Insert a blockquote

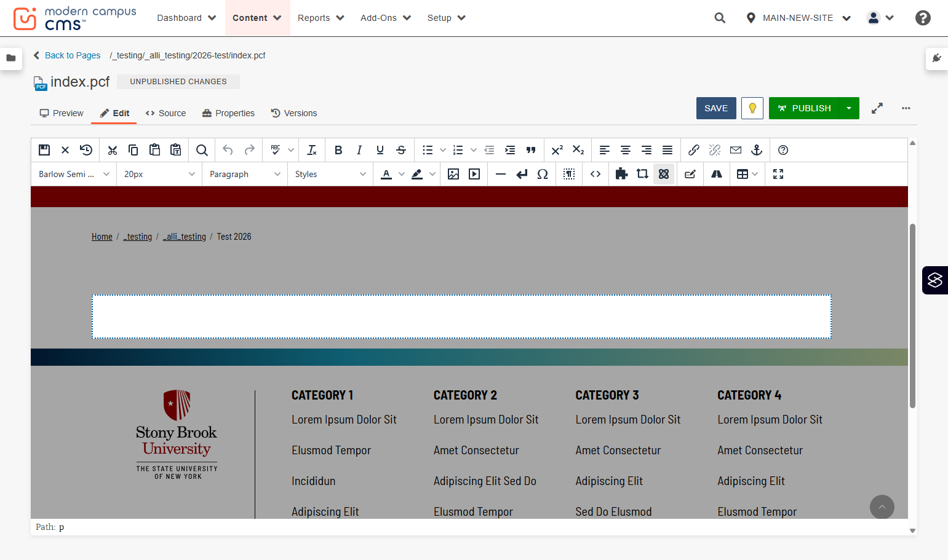(531, 150)
